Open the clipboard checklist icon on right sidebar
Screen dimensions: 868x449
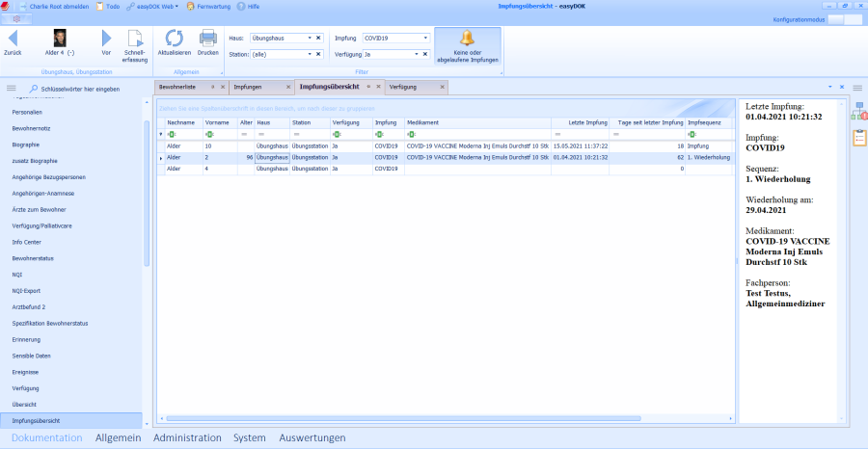coord(858,137)
